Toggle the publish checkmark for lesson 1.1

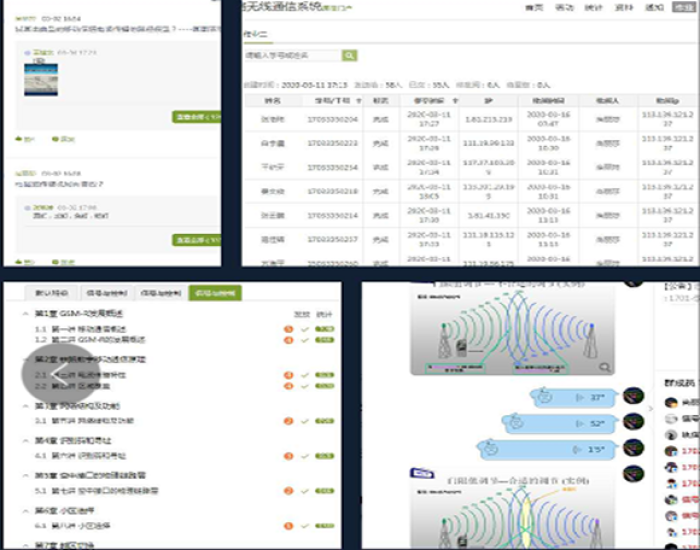(305, 327)
